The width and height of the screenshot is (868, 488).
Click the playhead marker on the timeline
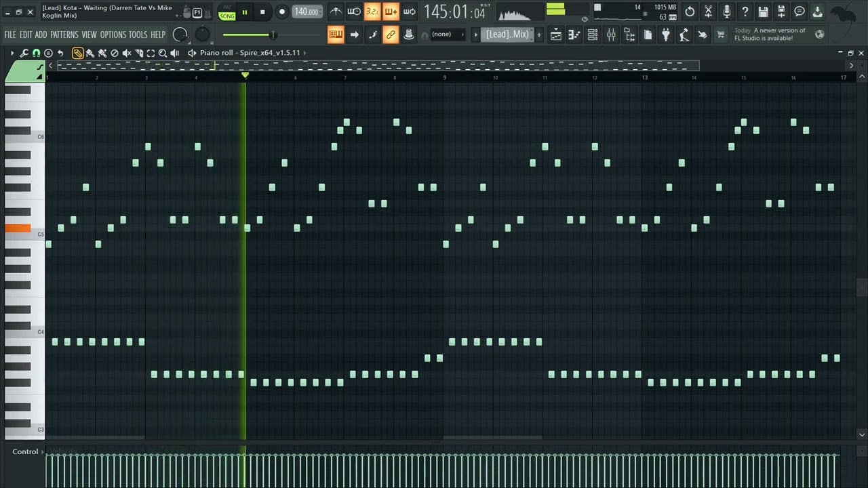(245, 76)
